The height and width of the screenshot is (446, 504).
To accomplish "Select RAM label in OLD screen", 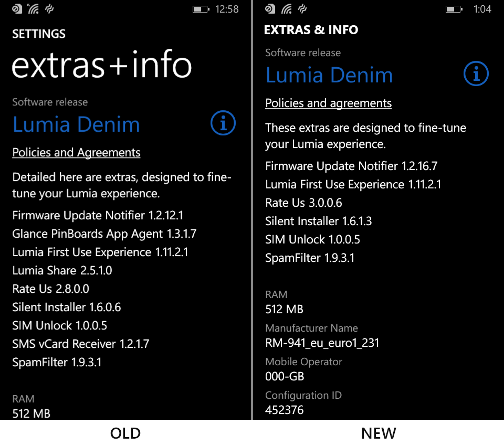I will click(x=23, y=399).
